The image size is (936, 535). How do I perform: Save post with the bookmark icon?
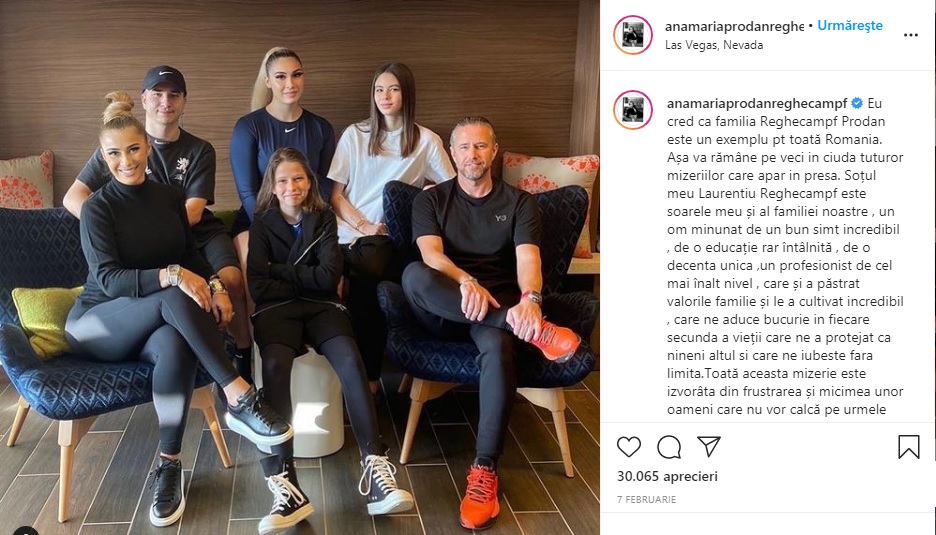tap(909, 447)
